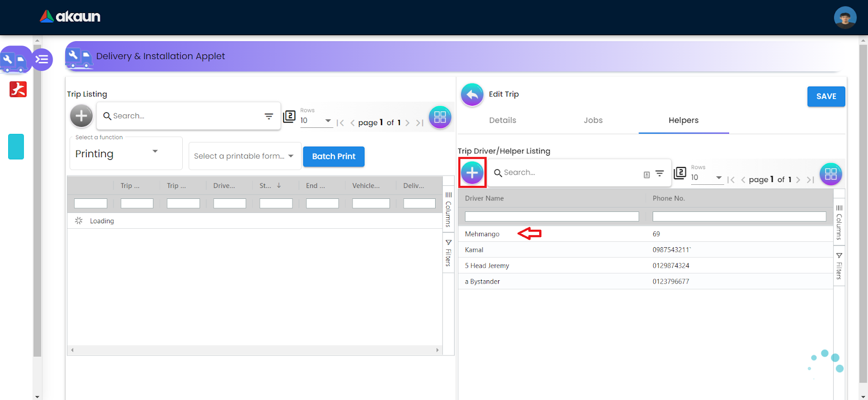Screen dimensions: 868x400
Task: Click the page scrollbar down arrow at far right
Action: pos(863,396)
